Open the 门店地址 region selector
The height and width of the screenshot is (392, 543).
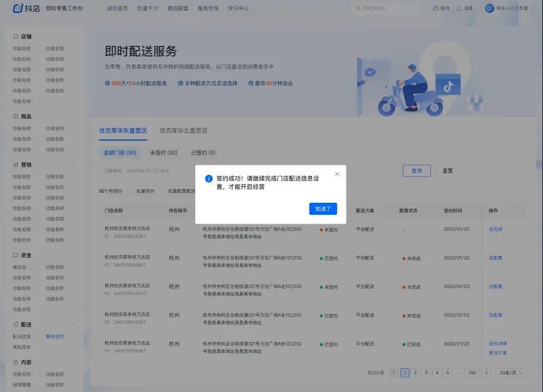click(148, 171)
